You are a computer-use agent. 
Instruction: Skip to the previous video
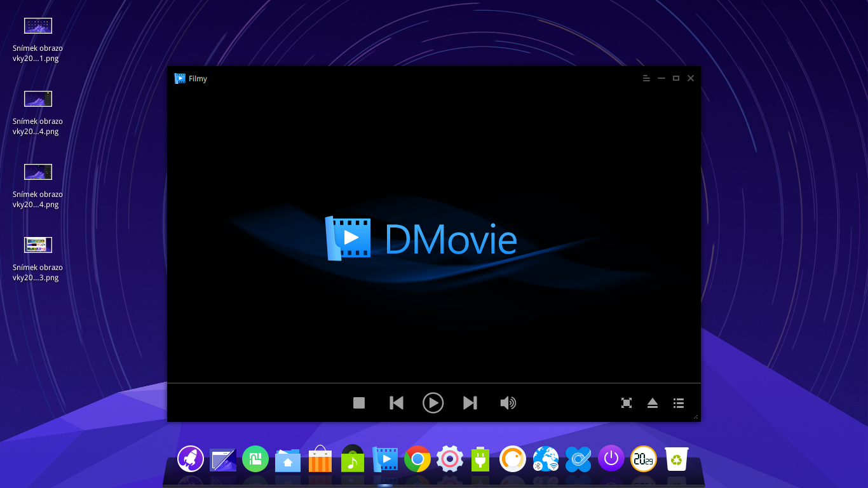pyautogui.click(x=397, y=403)
